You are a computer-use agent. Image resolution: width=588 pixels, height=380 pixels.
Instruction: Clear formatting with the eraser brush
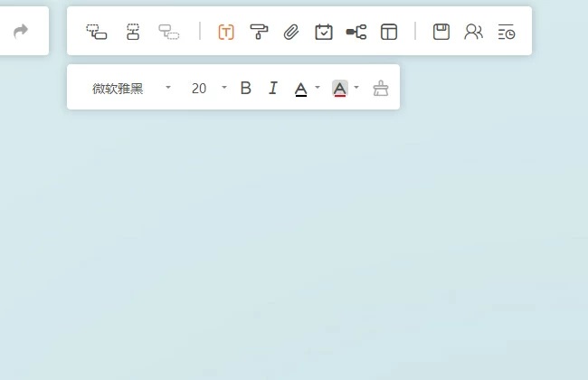pos(381,88)
